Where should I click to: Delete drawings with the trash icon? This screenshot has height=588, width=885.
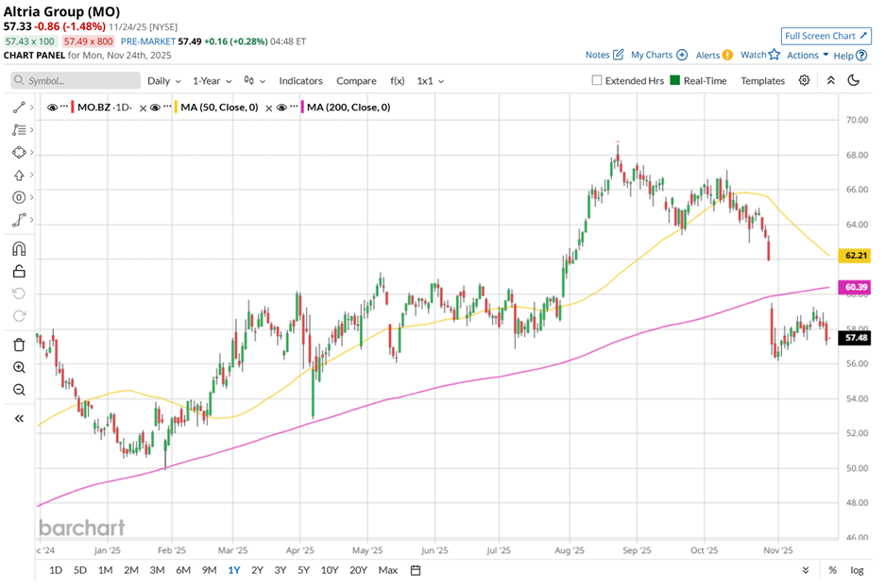19,345
